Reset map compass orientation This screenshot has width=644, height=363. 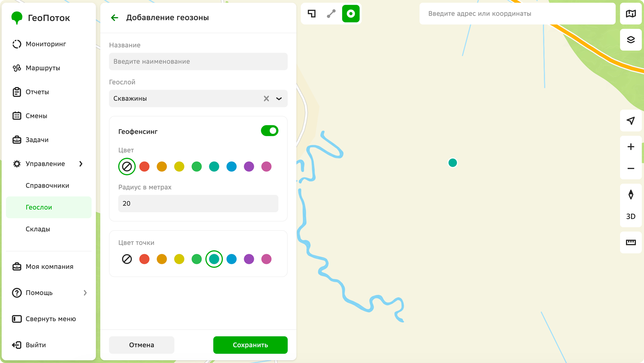pos(631,195)
